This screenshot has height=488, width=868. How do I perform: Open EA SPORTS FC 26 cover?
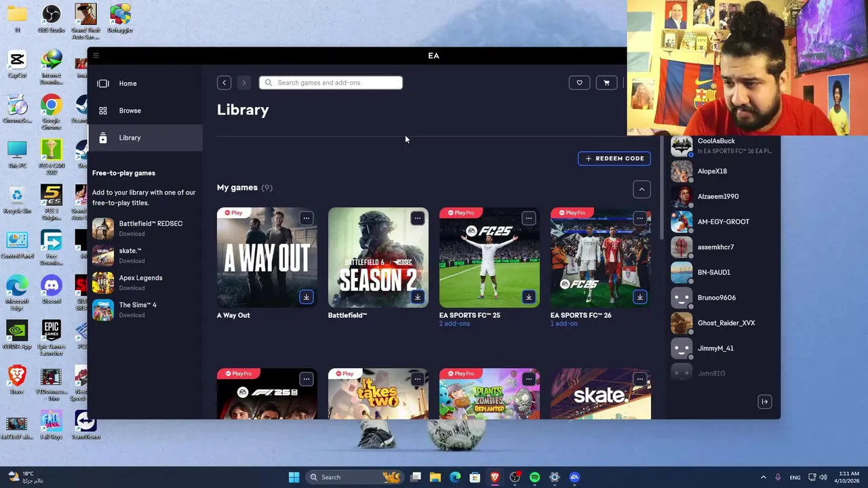(601, 258)
